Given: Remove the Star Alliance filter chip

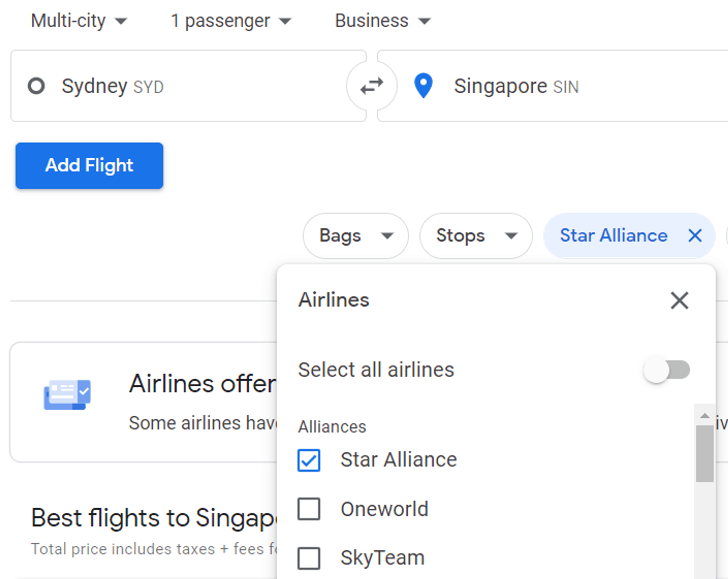Looking at the screenshot, I should (695, 236).
